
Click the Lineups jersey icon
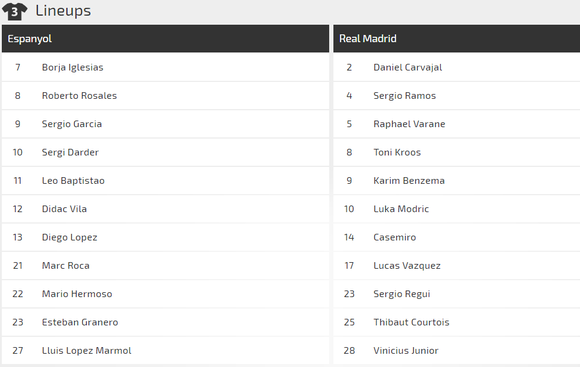click(x=14, y=11)
